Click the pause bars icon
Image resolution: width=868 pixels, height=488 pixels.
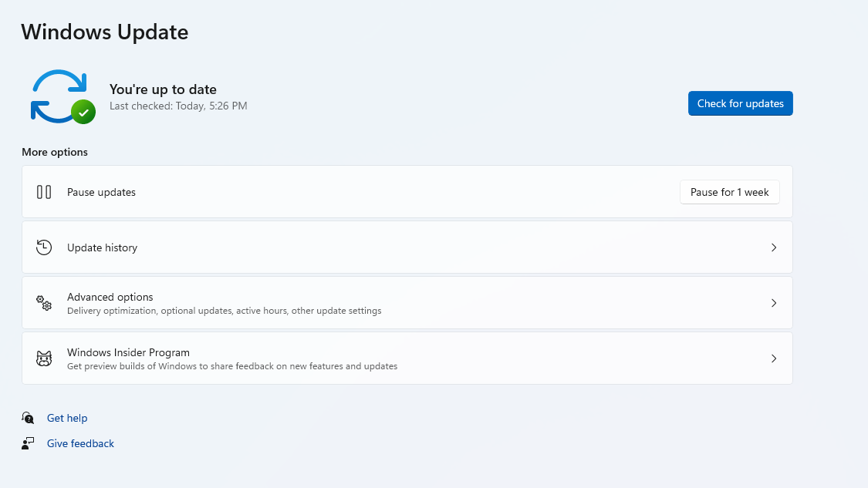coord(44,192)
